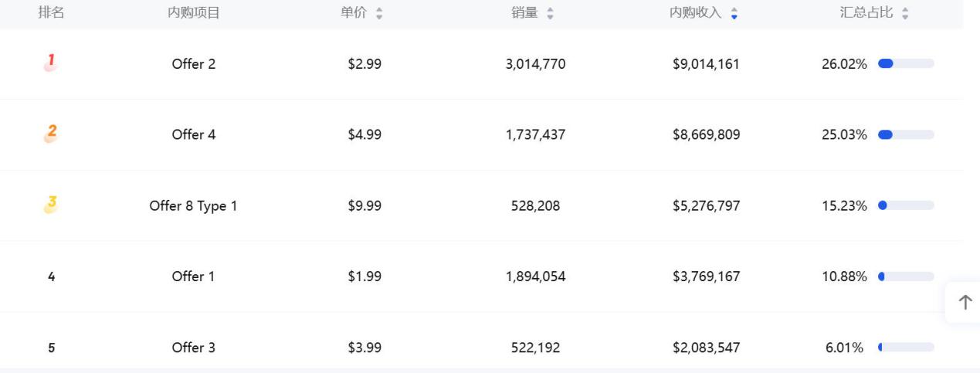Click the 10.88% share progress bar
Image resolution: width=980 pixels, height=373 pixels.
tap(907, 276)
